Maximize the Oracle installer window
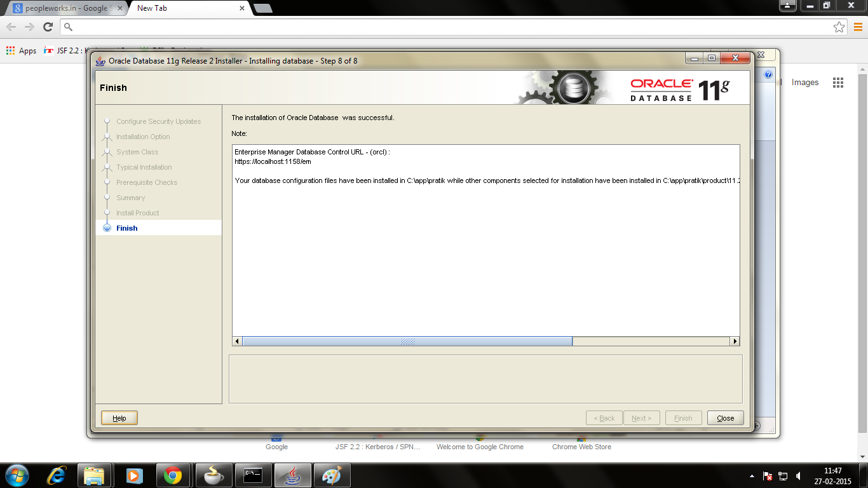 (x=711, y=58)
